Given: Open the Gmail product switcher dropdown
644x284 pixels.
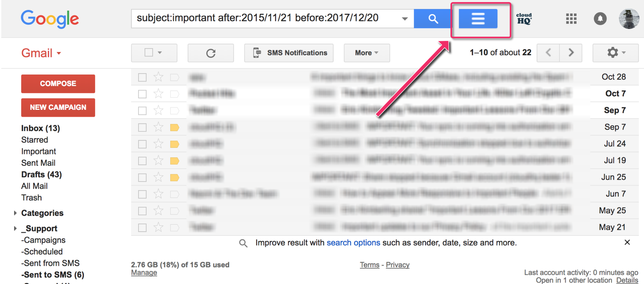Looking at the screenshot, I should (41, 53).
